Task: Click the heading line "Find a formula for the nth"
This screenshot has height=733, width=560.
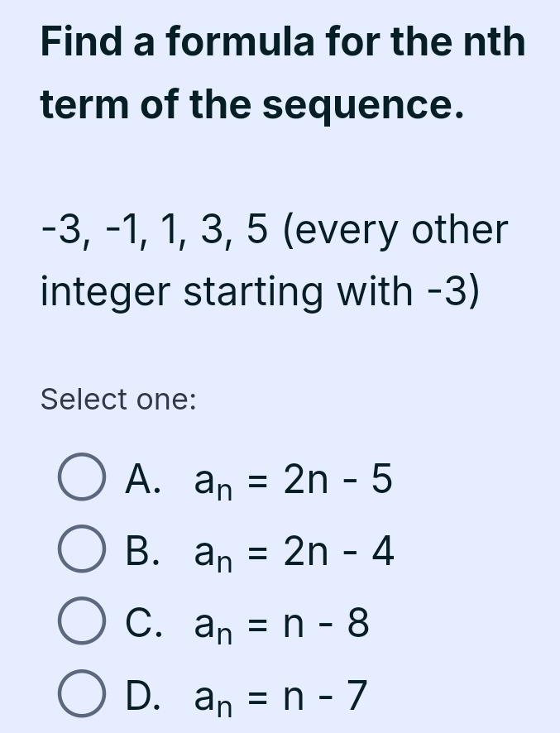Action: [x=282, y=42]
